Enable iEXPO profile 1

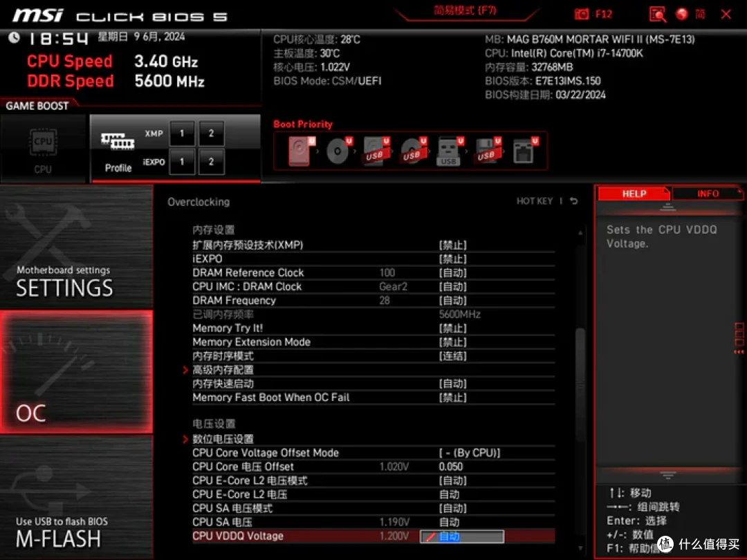[181, 161]
